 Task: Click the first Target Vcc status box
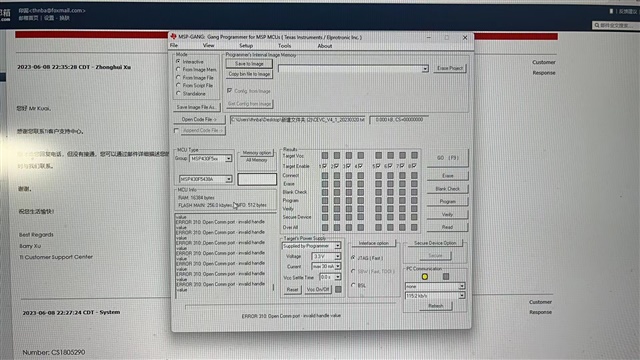point(324,156)
